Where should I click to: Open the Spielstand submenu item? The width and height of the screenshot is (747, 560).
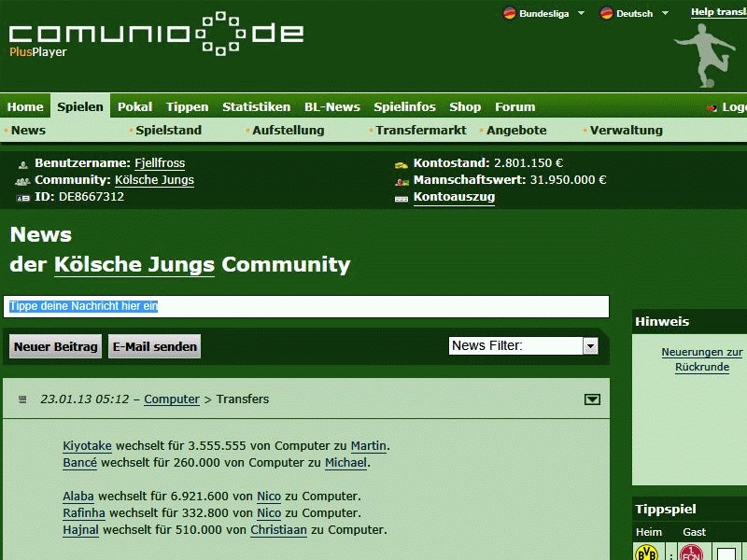coord(168,130)
